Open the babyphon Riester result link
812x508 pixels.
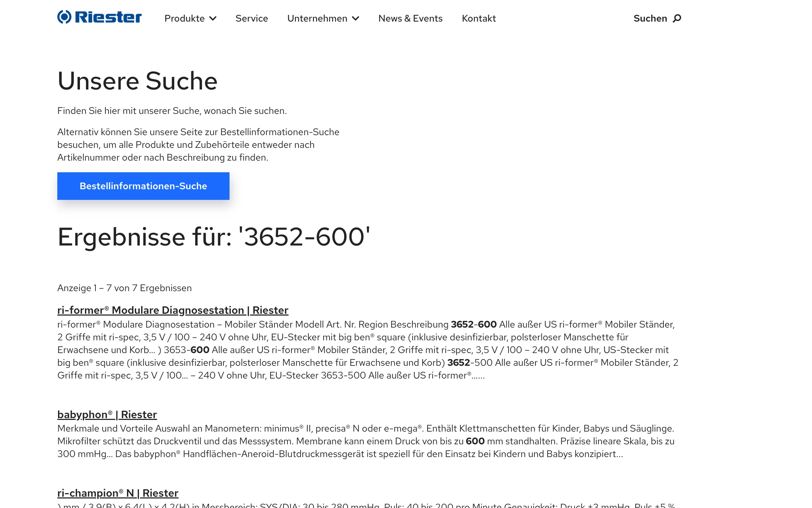pos(107,415)
